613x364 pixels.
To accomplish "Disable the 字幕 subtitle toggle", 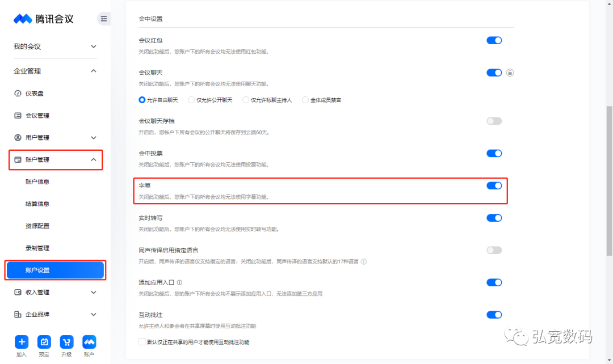I will click(494, 185).
